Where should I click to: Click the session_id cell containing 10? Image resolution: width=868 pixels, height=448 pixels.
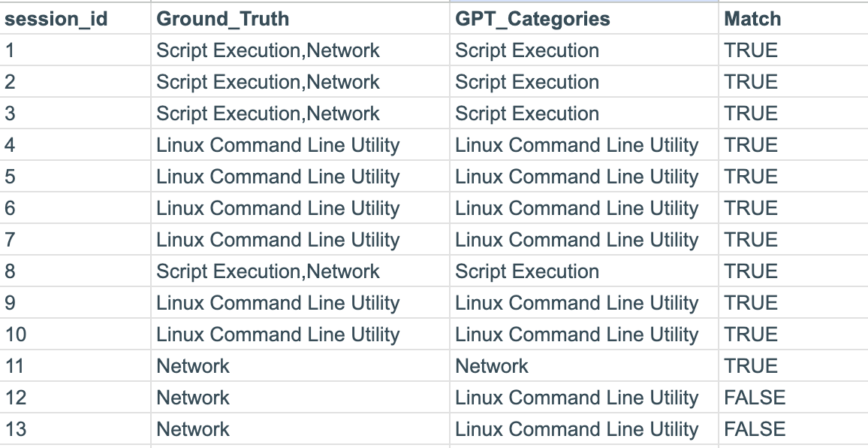pyautogui.click(x=15, y=334)
